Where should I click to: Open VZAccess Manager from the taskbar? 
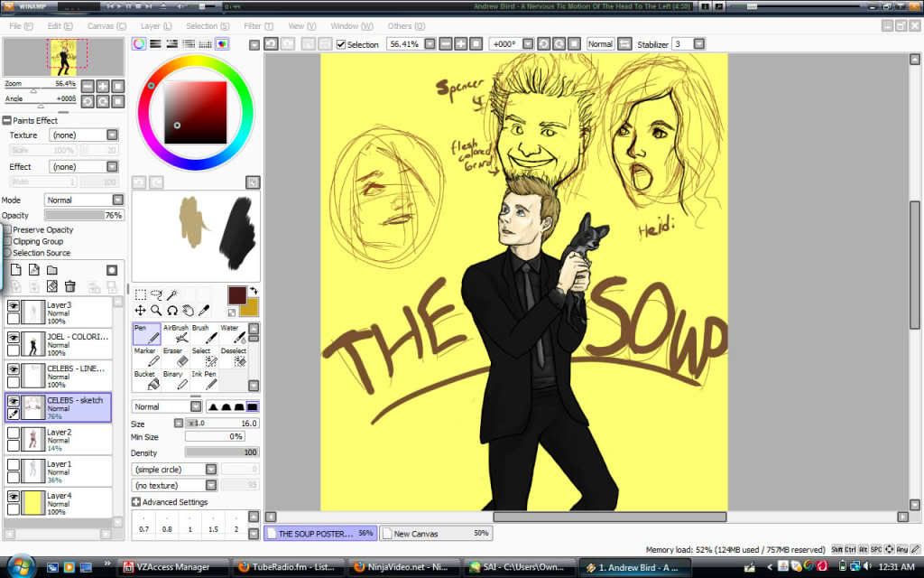pyautogui.click(x=172, y=567)
